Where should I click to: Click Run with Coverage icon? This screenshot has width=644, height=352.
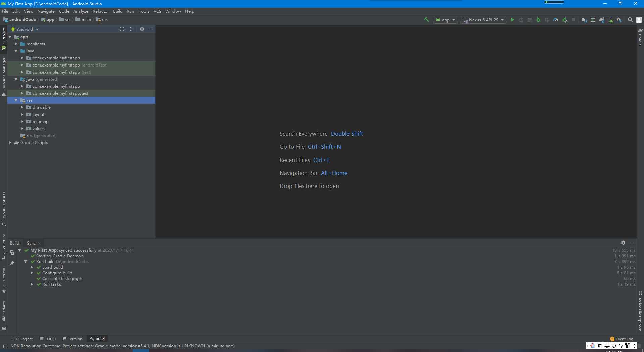click(547, 20)
